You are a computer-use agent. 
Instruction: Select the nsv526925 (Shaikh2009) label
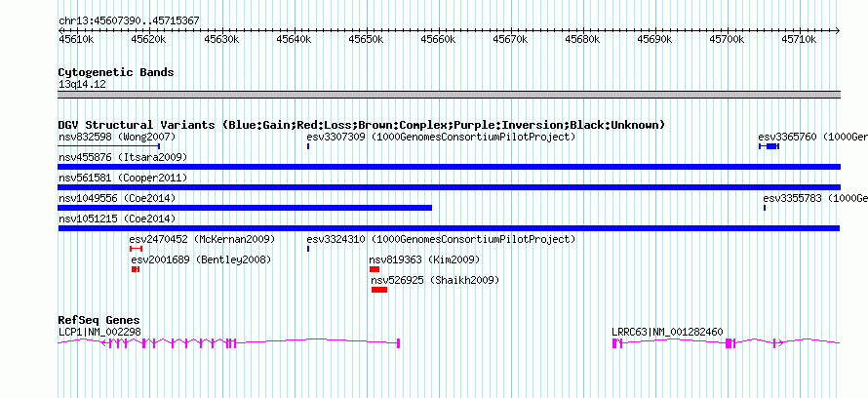tap(435, 281)
